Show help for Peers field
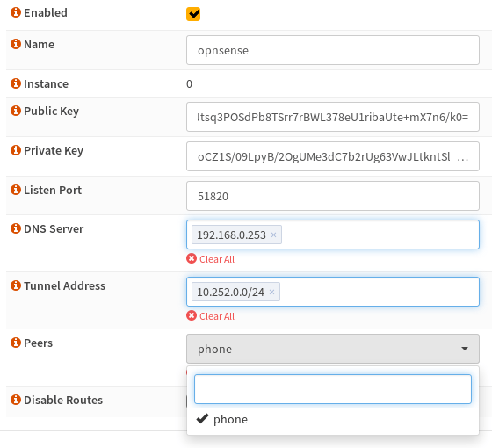Image resolution: width=492 pixels, height=448 pixels. click(16, 343)
